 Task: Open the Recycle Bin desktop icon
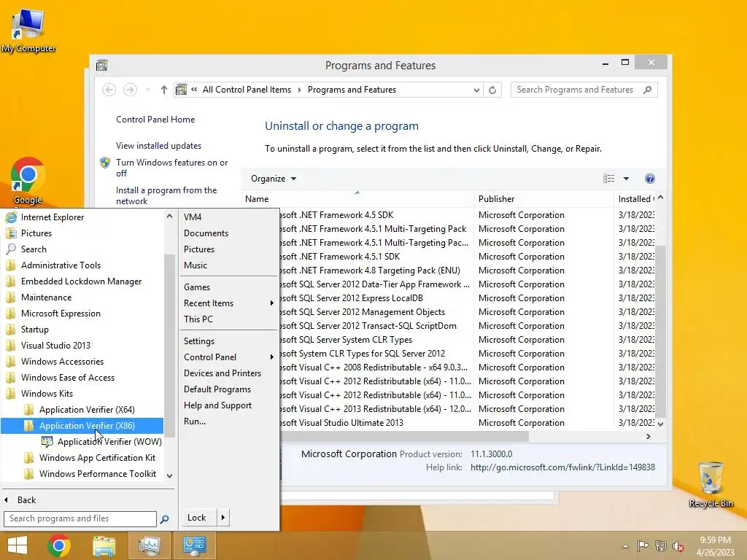click(711, 484)
